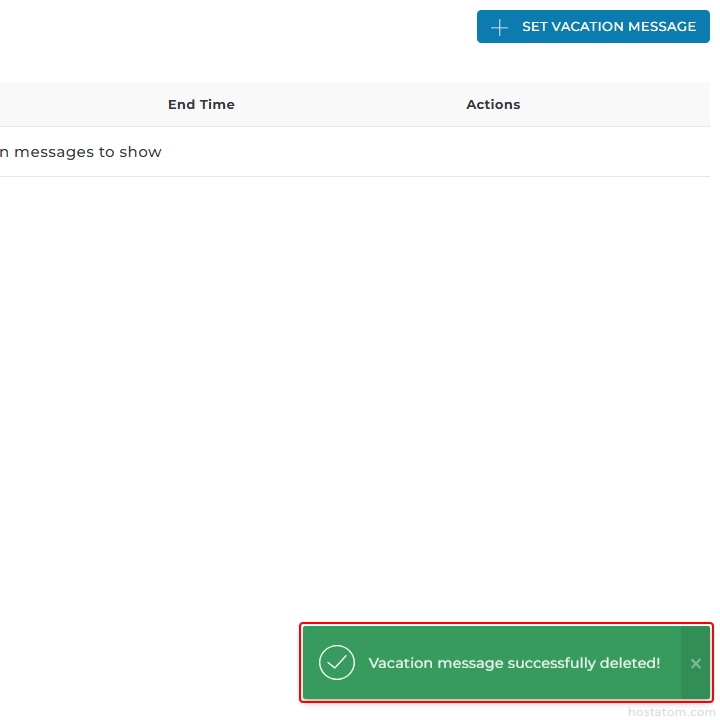Click the SET VACATION MESSAGE button
The height and width of the screenshot is (720, 720).
(x=592, y=27)
